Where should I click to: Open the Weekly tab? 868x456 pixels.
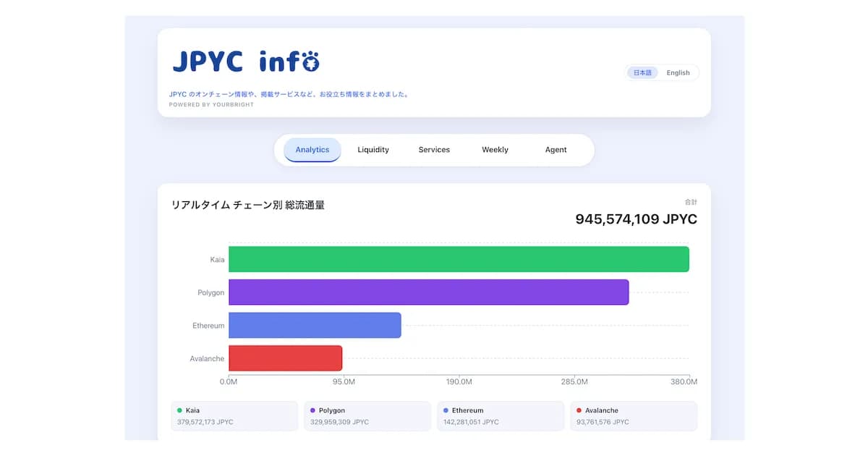pos(495,150)
